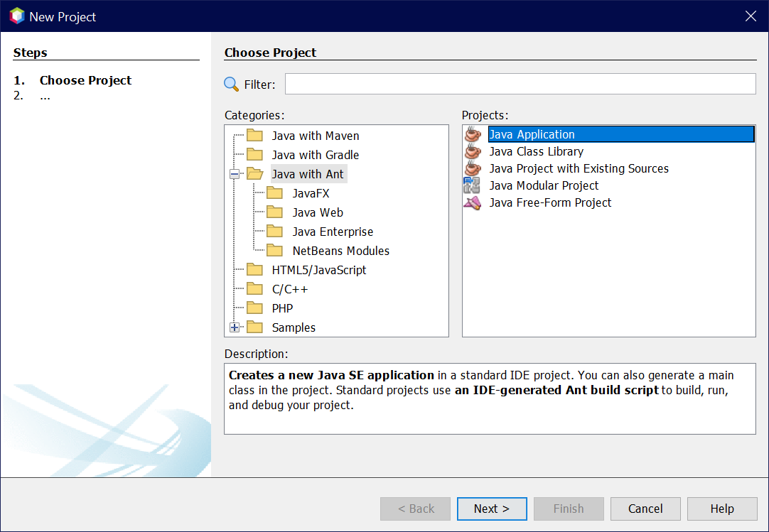Close the New Project dialog window
The image size is (769, 532).
(751, 16)
